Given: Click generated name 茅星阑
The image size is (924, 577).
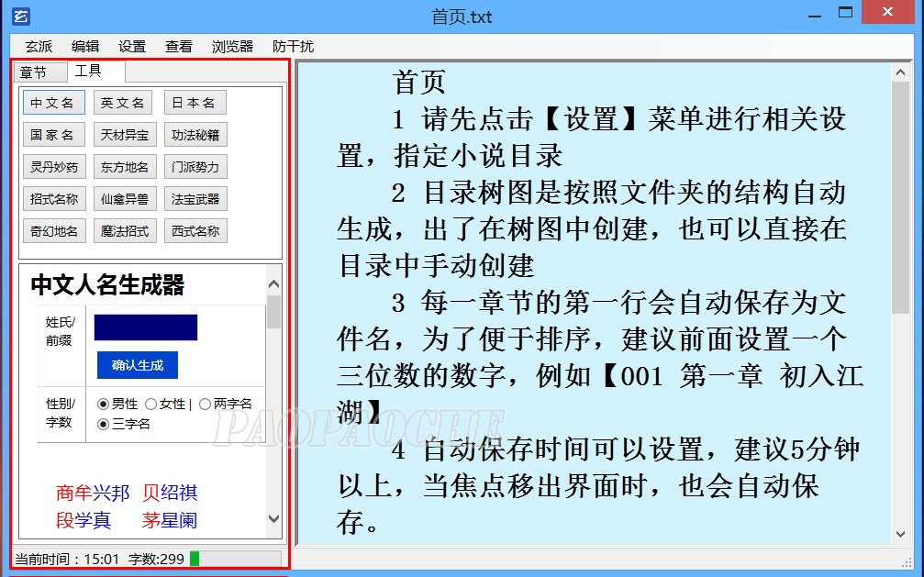Looking at the screenshot, I should (x=170, y=520).
